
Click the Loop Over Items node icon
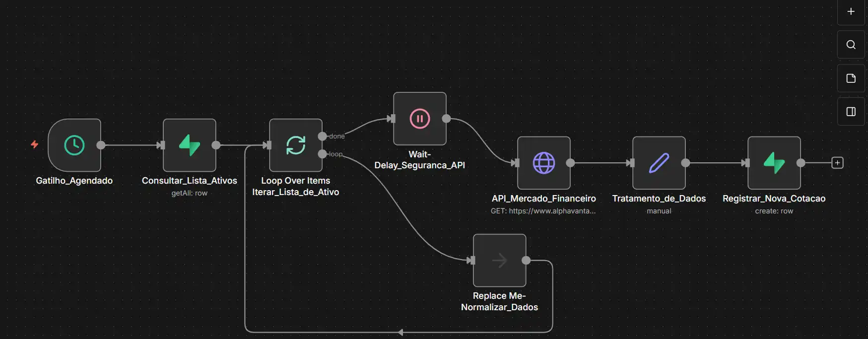click(x=296, y=145)
